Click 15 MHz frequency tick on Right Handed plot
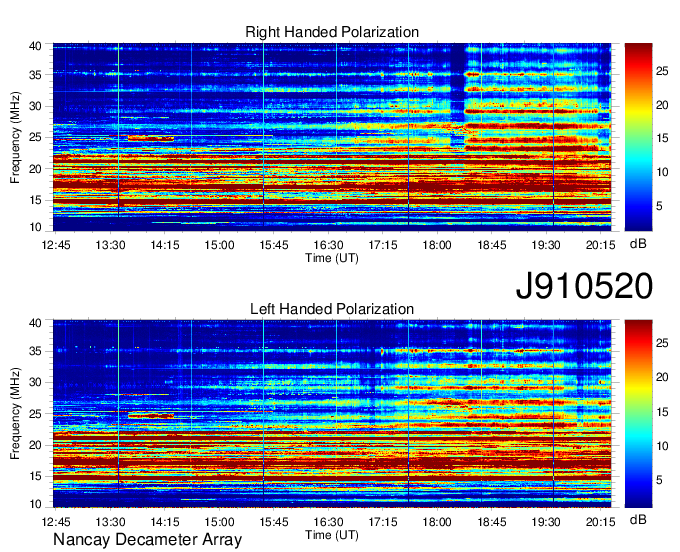This screenshot has width=680, height=552. tap(35, 200)
